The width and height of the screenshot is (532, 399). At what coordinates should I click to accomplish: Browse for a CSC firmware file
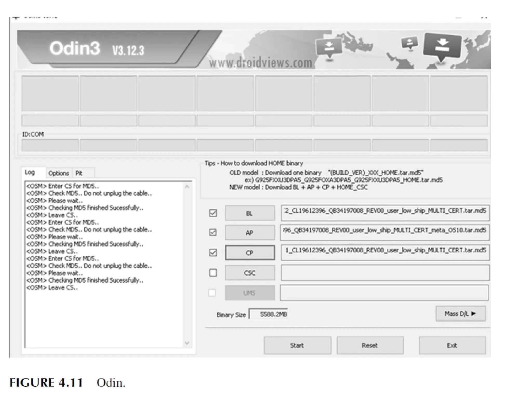click(x=250, y=273)
